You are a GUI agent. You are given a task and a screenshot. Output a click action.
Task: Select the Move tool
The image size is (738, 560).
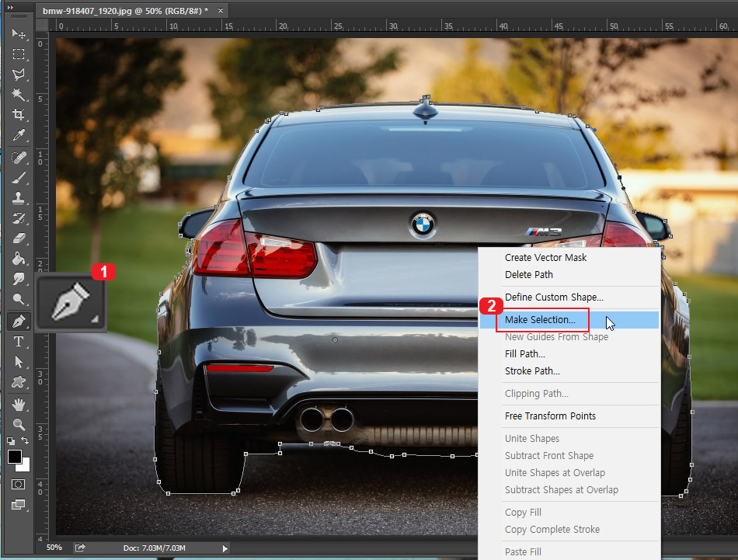point(19,34)
